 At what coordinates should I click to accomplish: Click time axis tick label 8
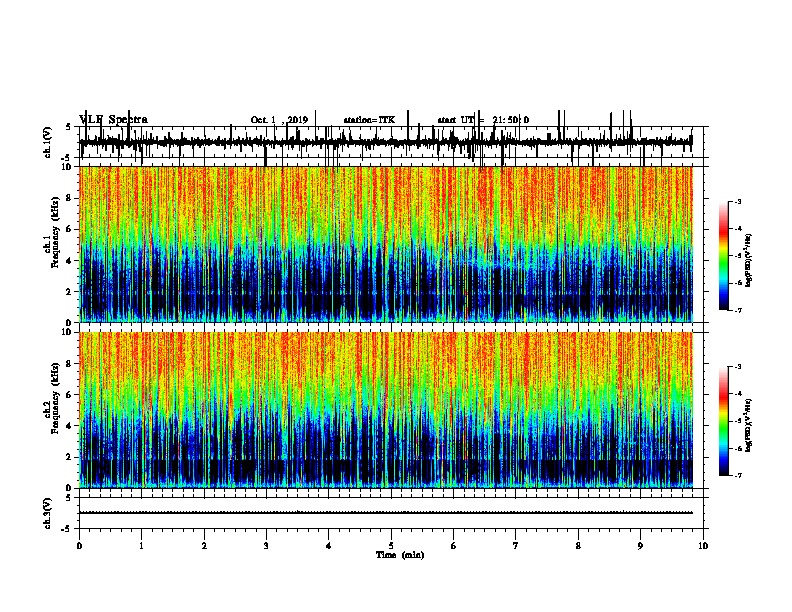pyautogui.click(x=578, y=546)
